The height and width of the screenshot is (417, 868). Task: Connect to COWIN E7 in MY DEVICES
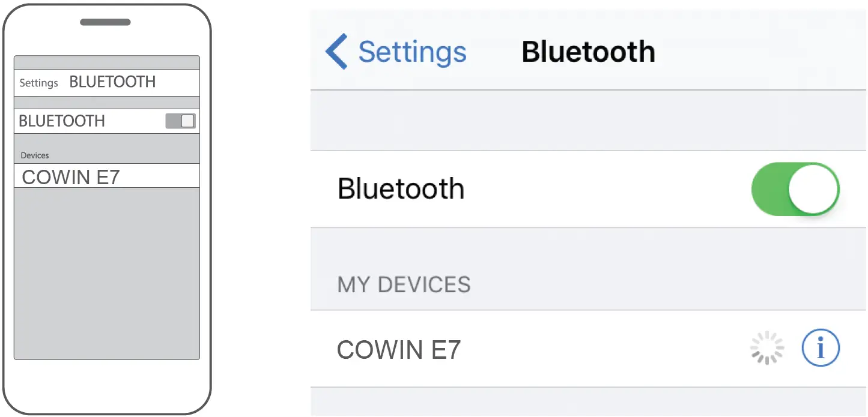click(x=398, y=349)
